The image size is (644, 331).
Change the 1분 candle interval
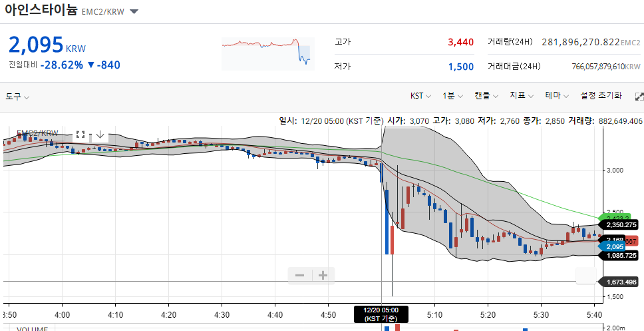[x=452, y=96]
